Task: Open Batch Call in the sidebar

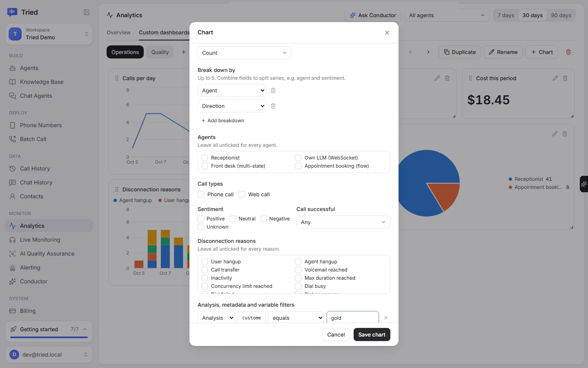Action: pos(49,139)
